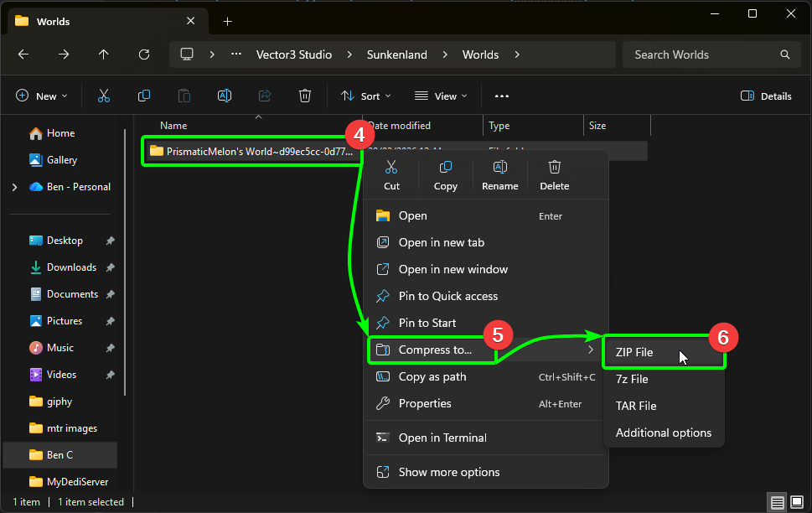
Task: Open the View dropdown
Action: pyautogui.click(x=441, y=96)
